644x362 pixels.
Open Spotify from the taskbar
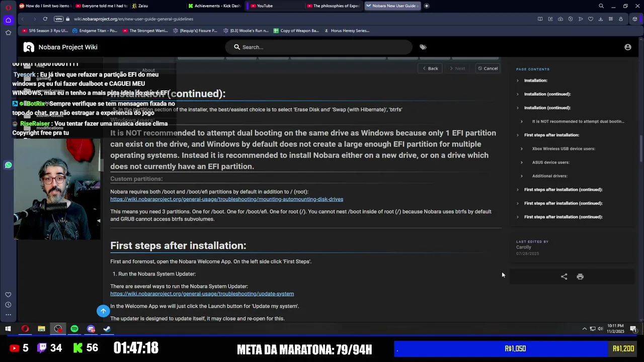coord(74,329)
